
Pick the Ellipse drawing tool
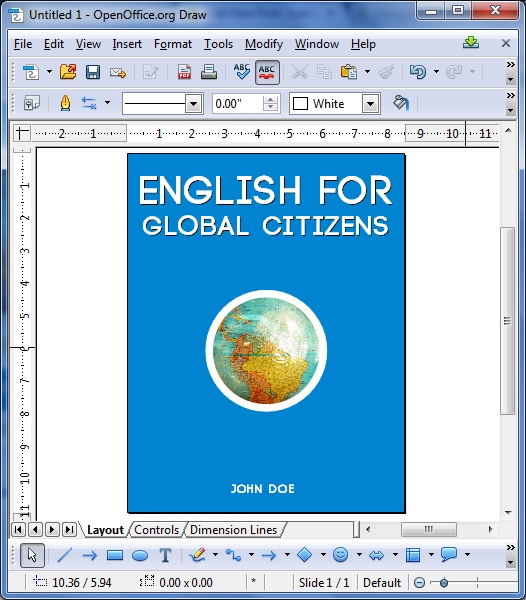click(x=140, y=555)
